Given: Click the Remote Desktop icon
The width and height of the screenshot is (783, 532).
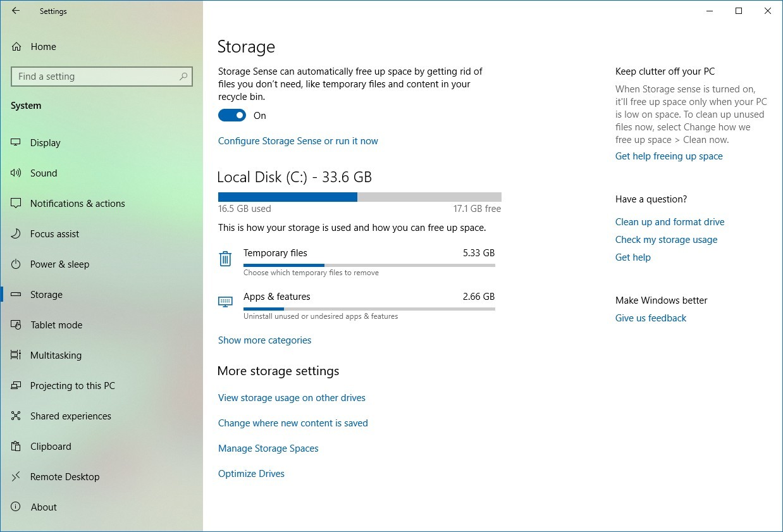Looking at the screenshot, I should click(16, 477).
